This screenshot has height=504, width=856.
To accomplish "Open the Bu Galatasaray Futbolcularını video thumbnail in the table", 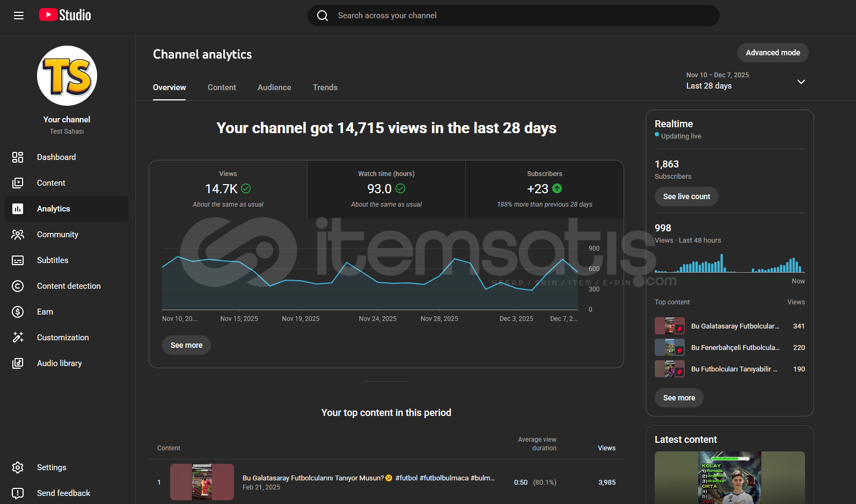I will coord(202,482).
